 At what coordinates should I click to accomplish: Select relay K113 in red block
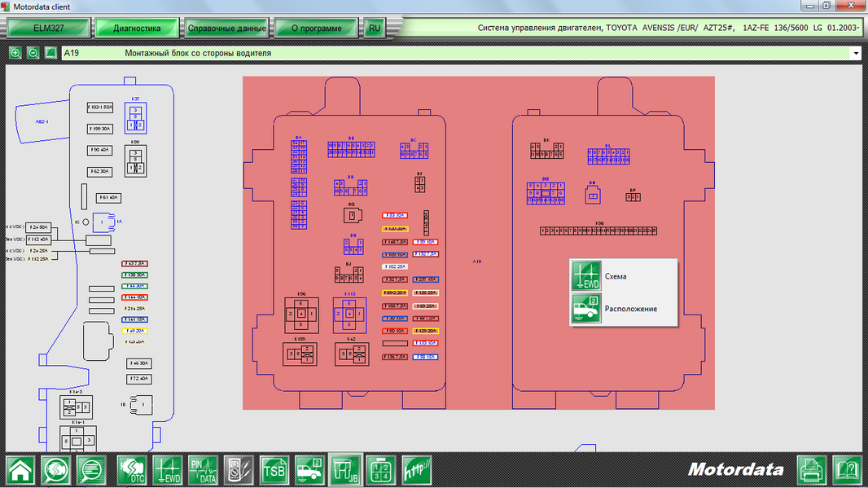pyautogui.click(x=349, y=314)
